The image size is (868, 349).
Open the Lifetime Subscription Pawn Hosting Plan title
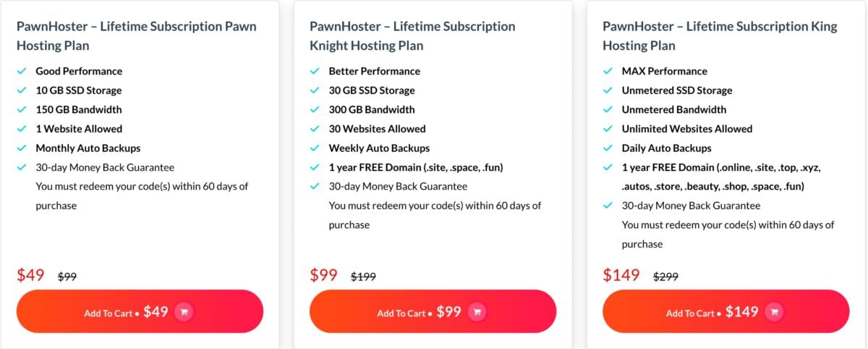[137, 35]
